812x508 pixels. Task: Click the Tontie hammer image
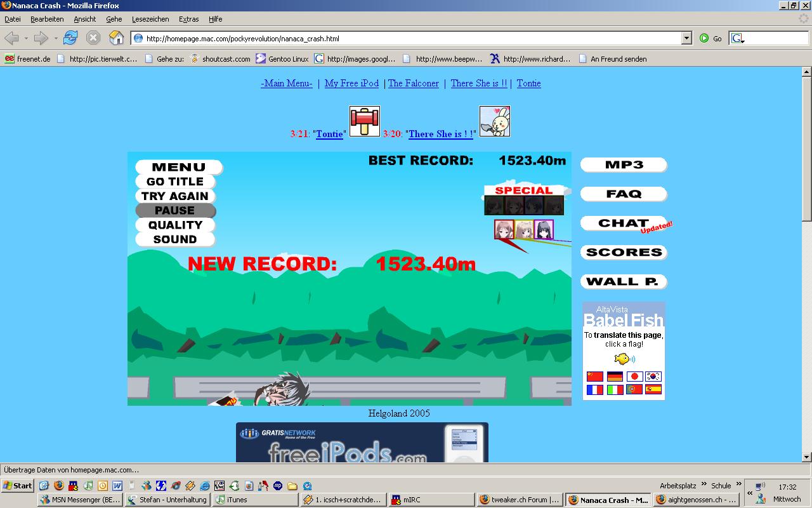365,121
